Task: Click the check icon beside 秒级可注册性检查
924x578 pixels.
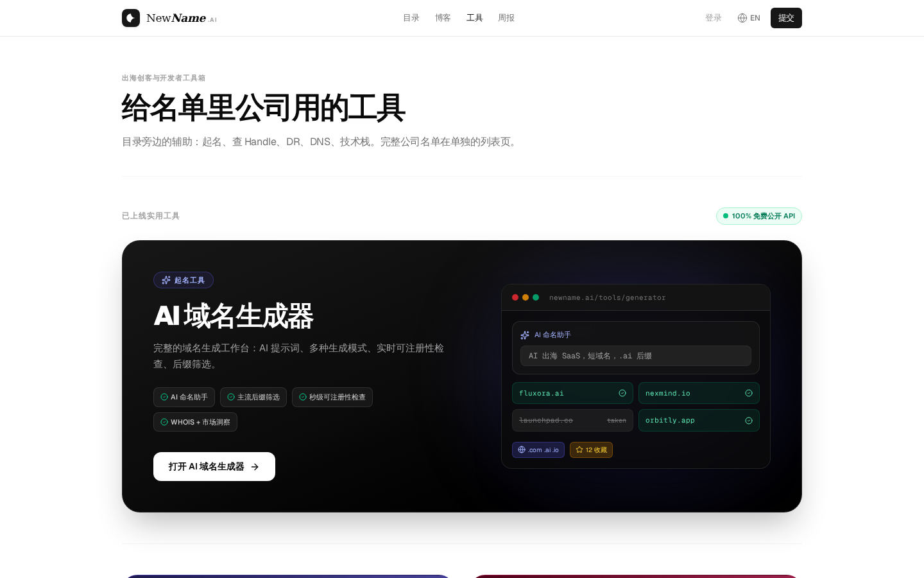Action: pyautogui.click(x=303, y=397)
